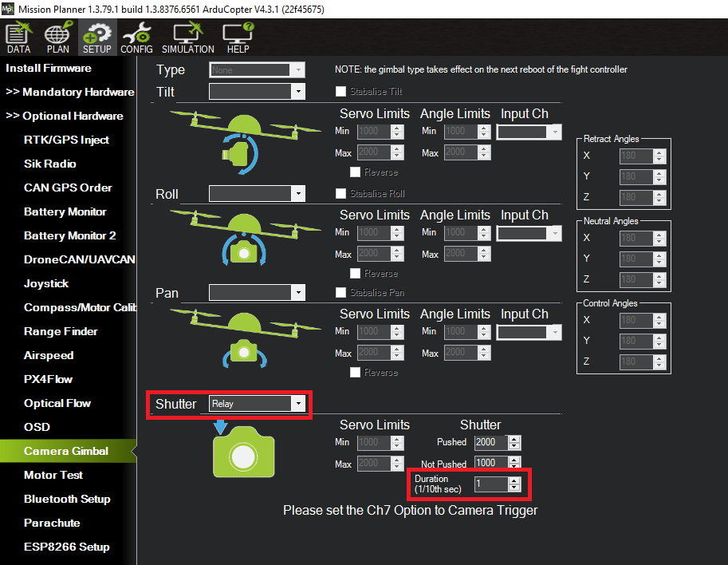Click the tilt gimbal drone illustration
Image resolution: width=728 pixels, height=565 pixels.
coord(245,142)
